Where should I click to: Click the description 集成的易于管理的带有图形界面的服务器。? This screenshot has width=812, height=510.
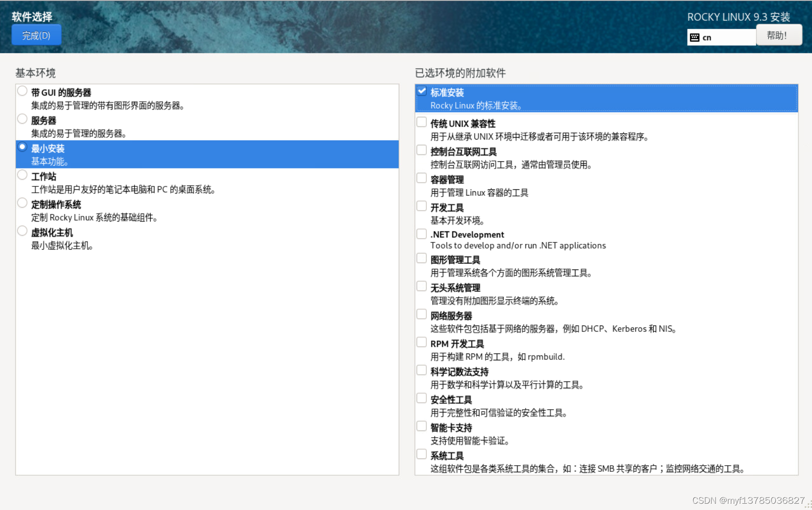click(x=108, y=105)
